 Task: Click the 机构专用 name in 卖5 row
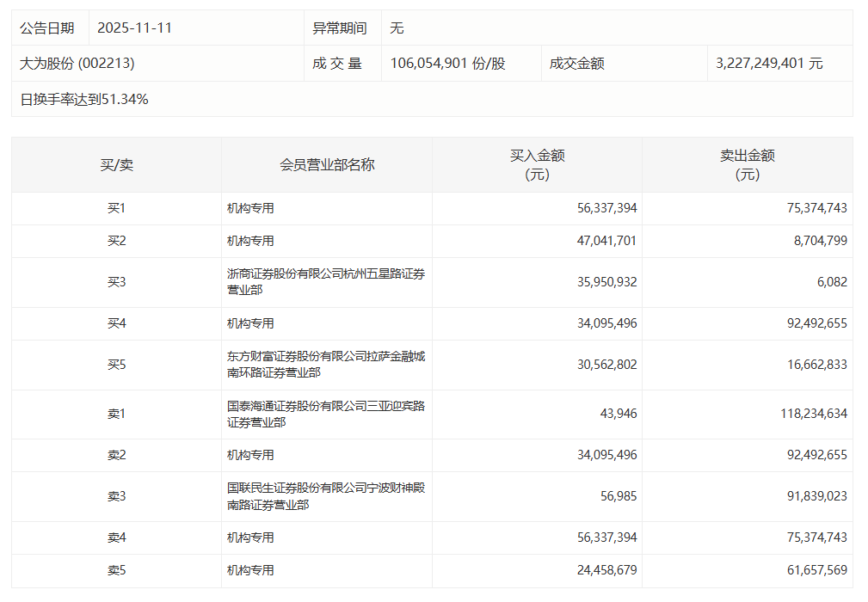(250, 570)
